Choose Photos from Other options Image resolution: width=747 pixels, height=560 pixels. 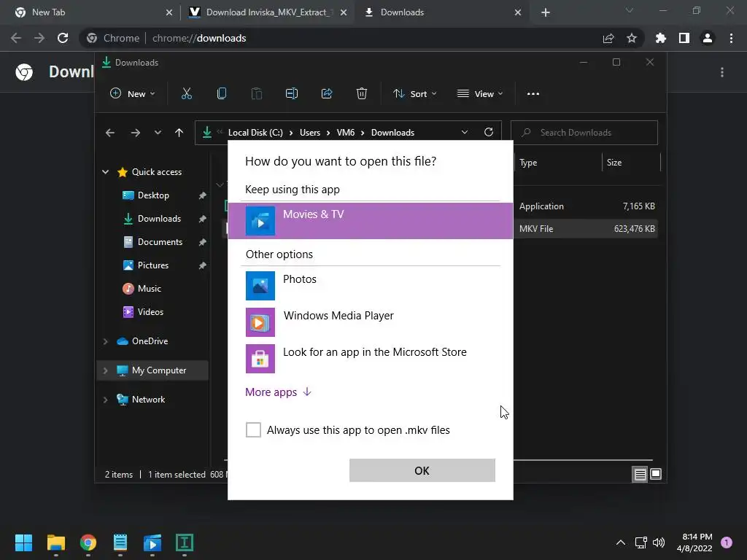(x=371, y=286)
